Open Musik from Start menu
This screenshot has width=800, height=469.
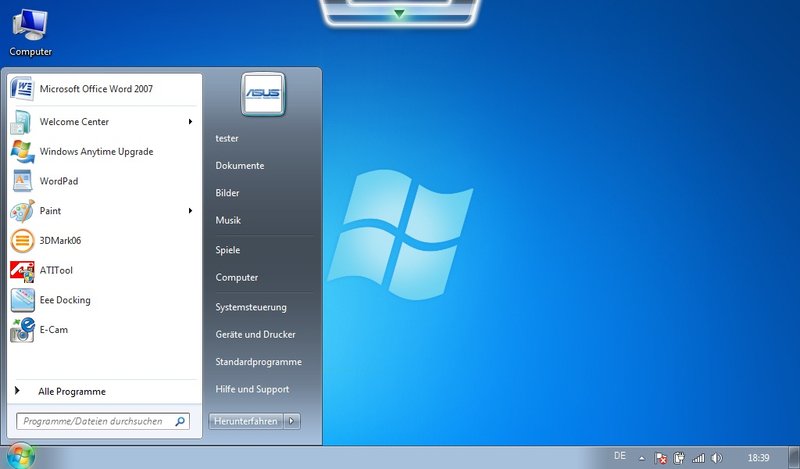(x=228, y=220)
